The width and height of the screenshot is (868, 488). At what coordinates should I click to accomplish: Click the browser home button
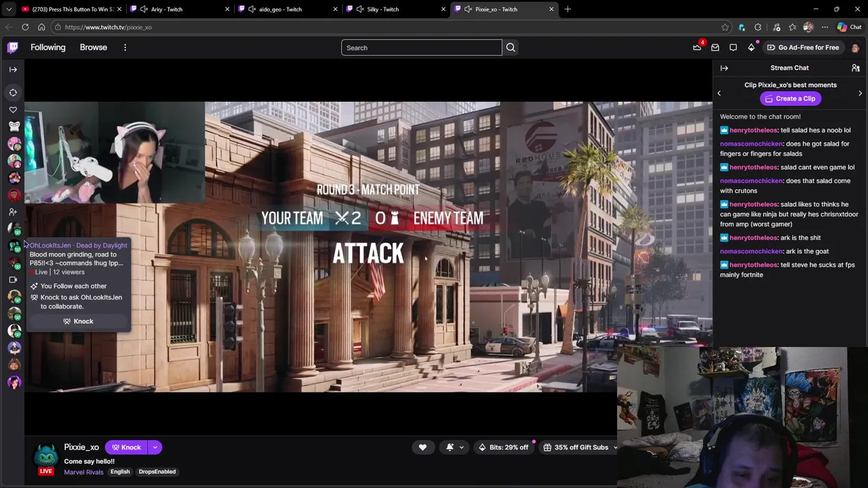[x=41, y=27]
